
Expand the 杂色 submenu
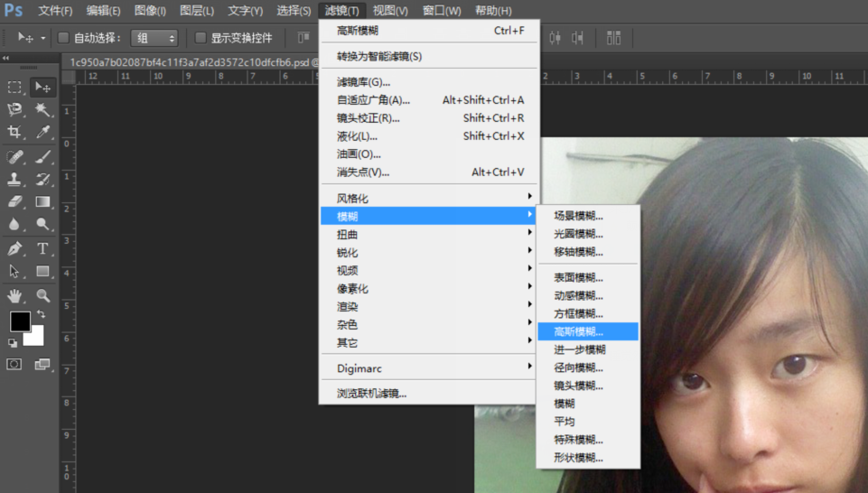[x=429, y=324]
